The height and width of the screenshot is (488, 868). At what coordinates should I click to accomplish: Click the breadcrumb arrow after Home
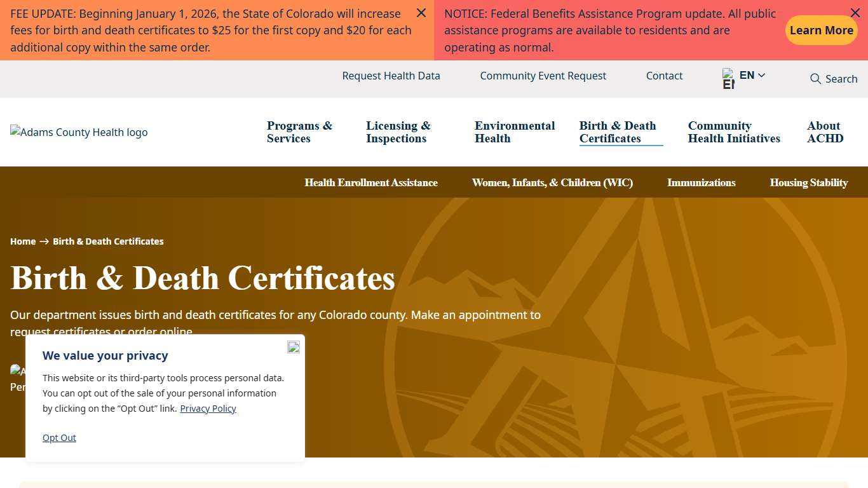[44, 241]
